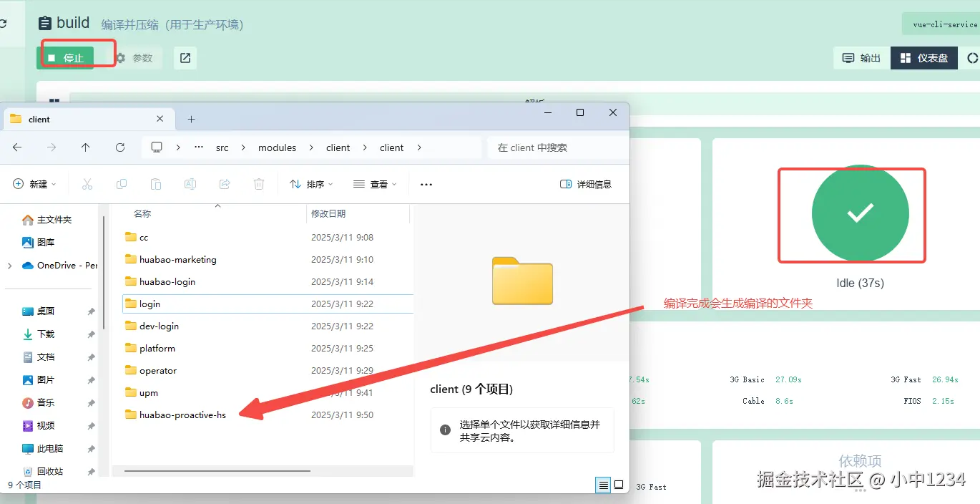Open 下载 Downloads quick access item
980x504 pixels.
(39, 334)
